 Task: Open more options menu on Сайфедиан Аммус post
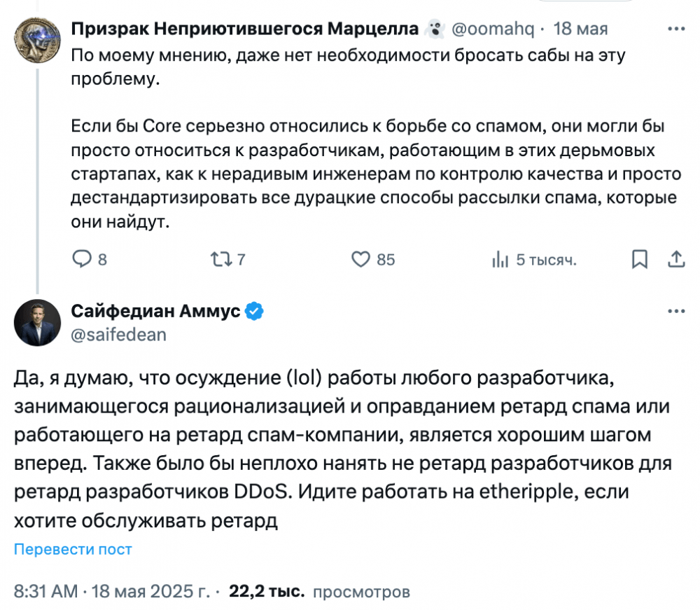tap(676, 311)
